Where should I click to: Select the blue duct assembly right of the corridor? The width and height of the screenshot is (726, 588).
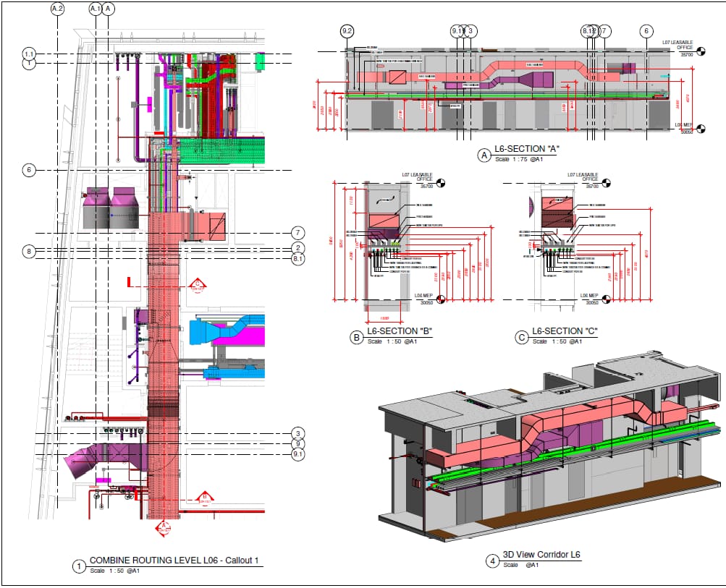tap(227, 330)
